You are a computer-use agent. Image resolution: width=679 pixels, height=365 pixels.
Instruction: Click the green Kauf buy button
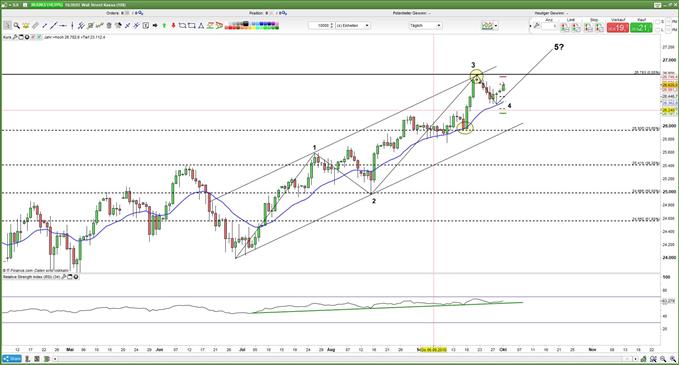click(x=641, y=28)
